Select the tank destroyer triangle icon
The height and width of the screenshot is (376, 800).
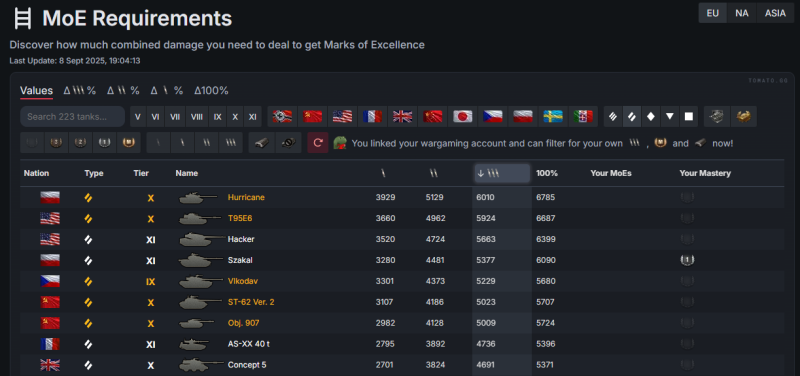[669, 116]
